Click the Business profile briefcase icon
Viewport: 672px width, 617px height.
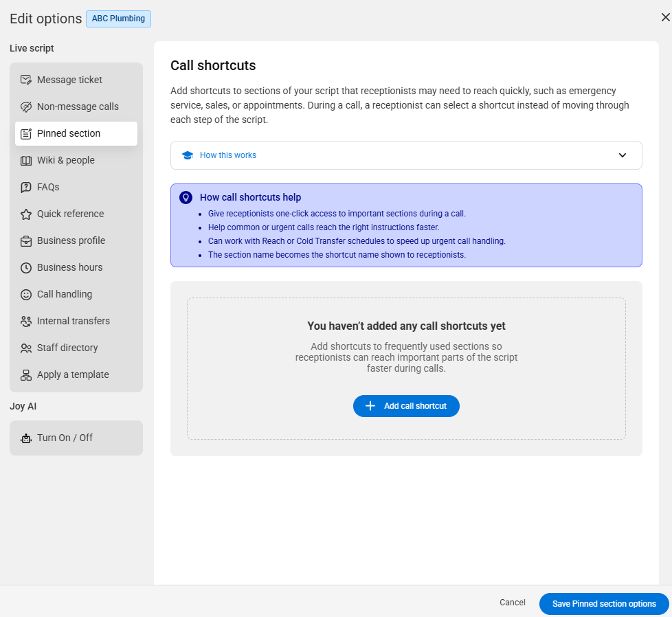coord(25,240)
